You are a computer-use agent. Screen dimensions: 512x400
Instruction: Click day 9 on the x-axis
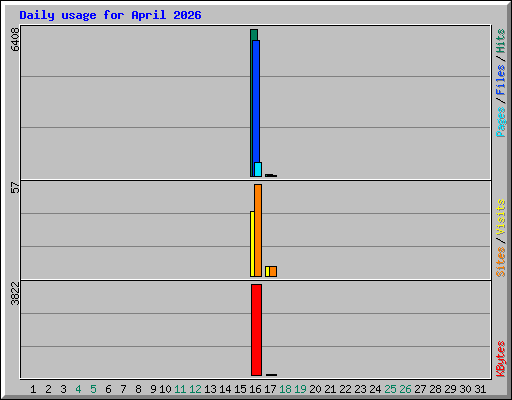(x=153, y=389)
